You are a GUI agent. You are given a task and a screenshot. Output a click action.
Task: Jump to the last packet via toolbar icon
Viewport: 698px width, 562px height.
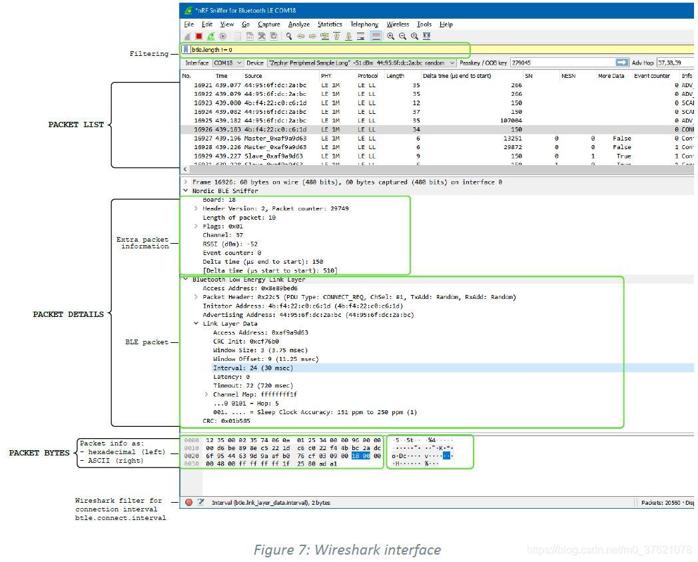point(349,37)
